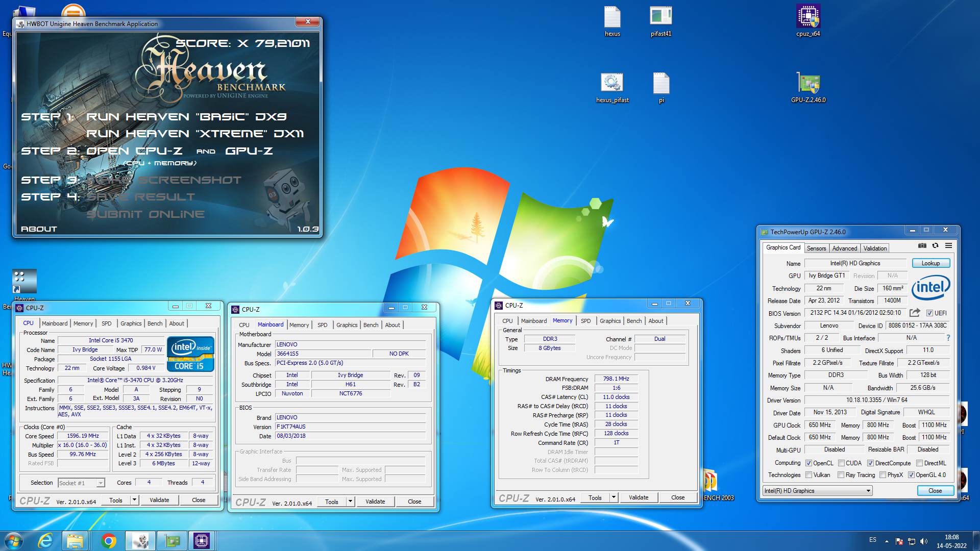This screenshot has height=551, width=980.
Task: Toggle the OpenGL 4.0 checkbox
Action: pos(911,475)
